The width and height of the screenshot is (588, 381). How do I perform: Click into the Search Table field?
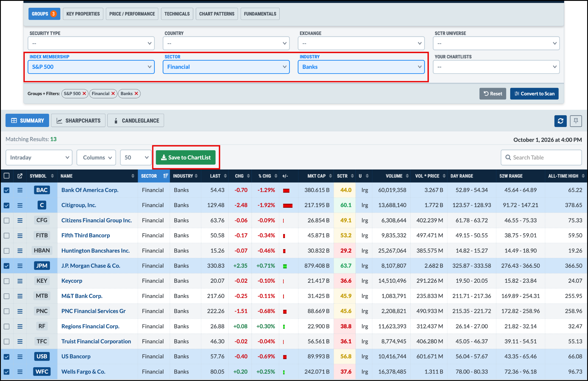point(541,157)
